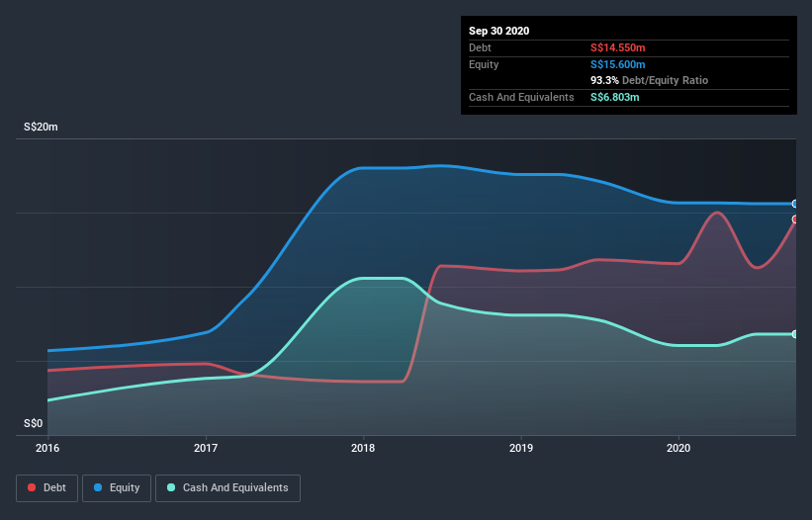Select the red Debt endpoint marker on chart
The width and height of the screenshot is (812, 520).
click(795, 219)
